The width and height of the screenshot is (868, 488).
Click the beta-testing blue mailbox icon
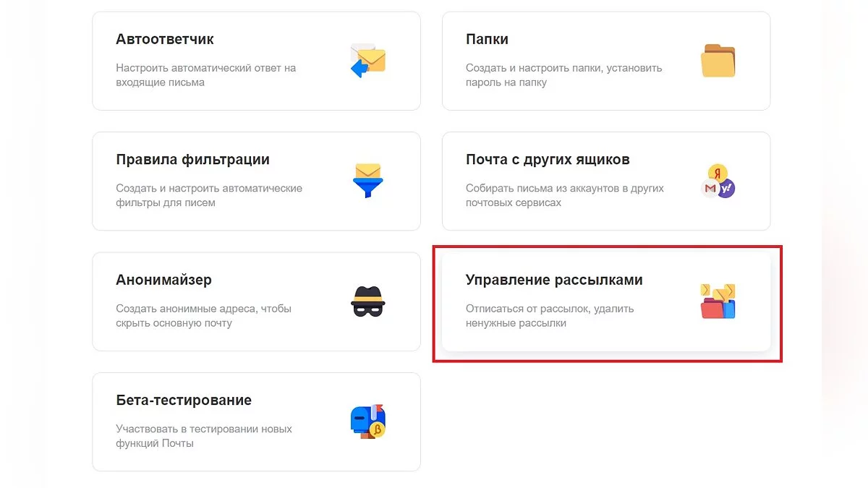367,421
